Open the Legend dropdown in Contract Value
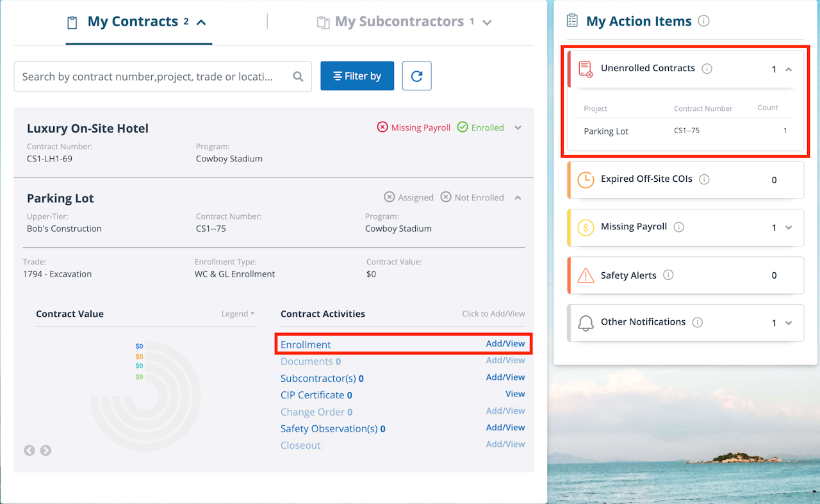820x504 pixels. tap(238, 314)
